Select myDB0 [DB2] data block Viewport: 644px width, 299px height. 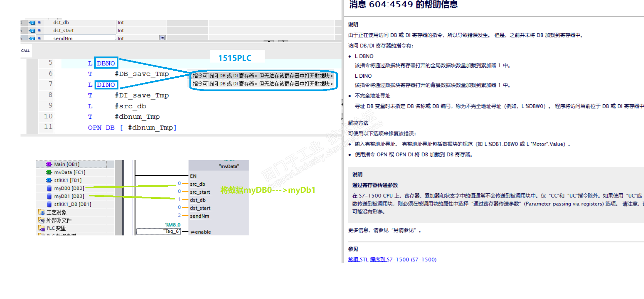click(69, 188)
